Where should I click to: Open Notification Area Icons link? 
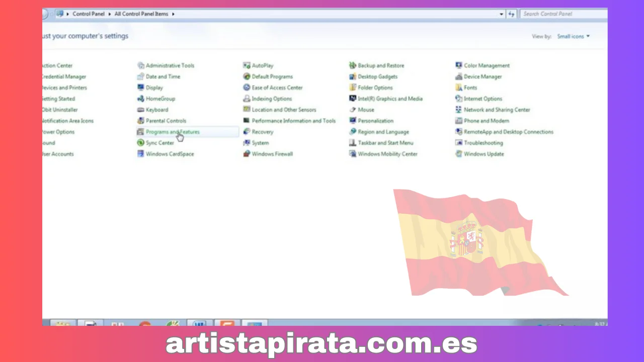coord(68,121)
